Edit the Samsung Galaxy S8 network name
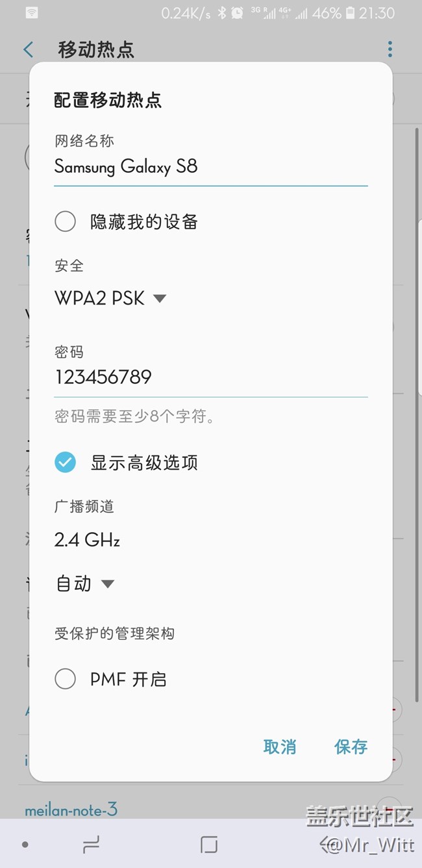 click(211, 168)
